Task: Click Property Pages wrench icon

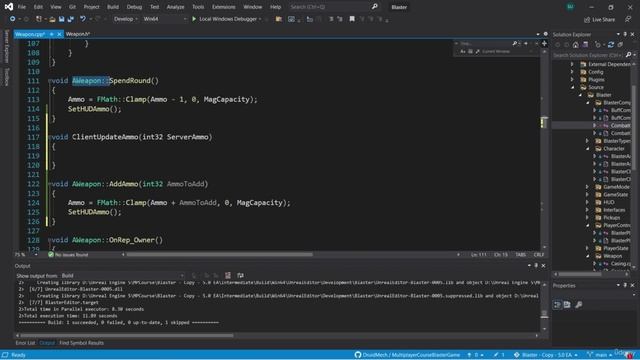Action: (x=579, y=304)
